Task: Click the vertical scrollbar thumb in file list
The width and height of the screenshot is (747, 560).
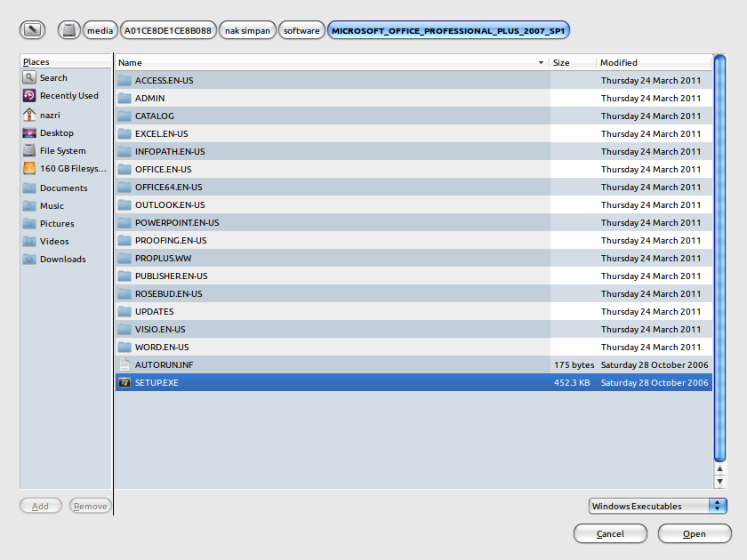Action: point(719,258)
